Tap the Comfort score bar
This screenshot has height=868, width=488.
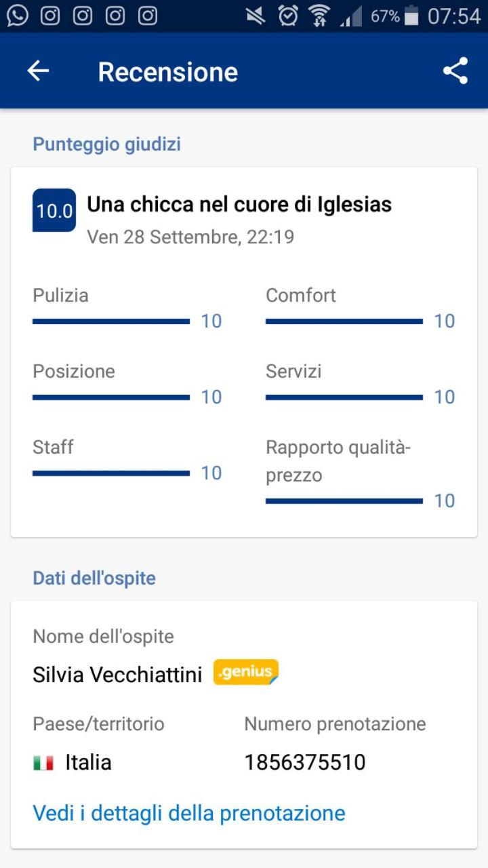pos(344,321)
